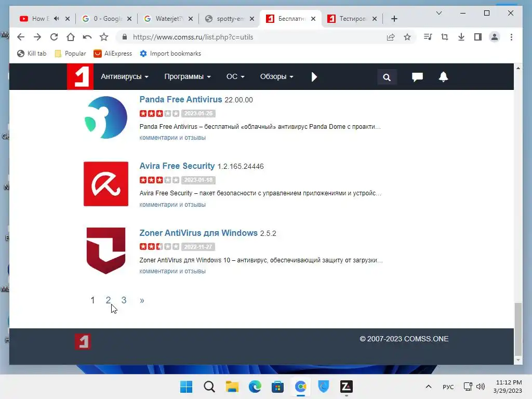Open the site search magnifier icon

[x=387, y=77]
